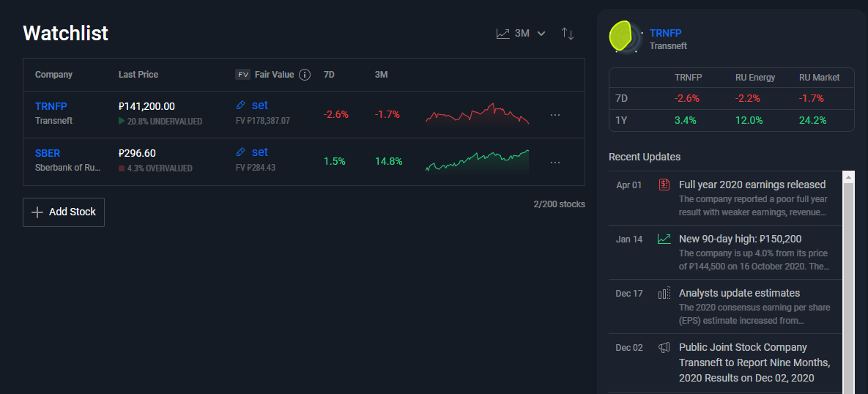This screenshot has width=868, height=394.
Task: Click RU Market column header in panel
Action: pyautogui.click(x=819, y=78)
